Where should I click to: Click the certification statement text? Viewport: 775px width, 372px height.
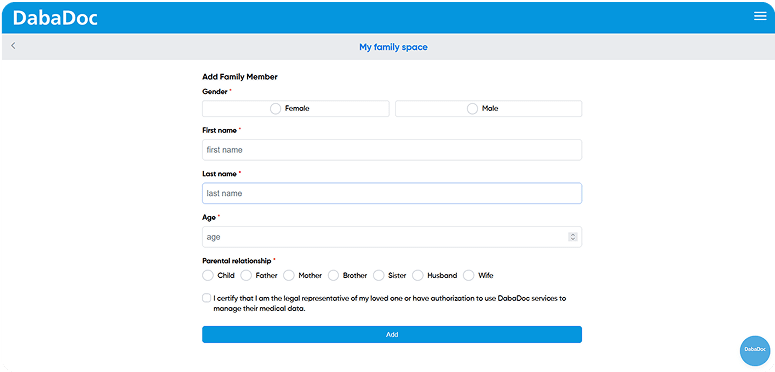tap(389, 303)
